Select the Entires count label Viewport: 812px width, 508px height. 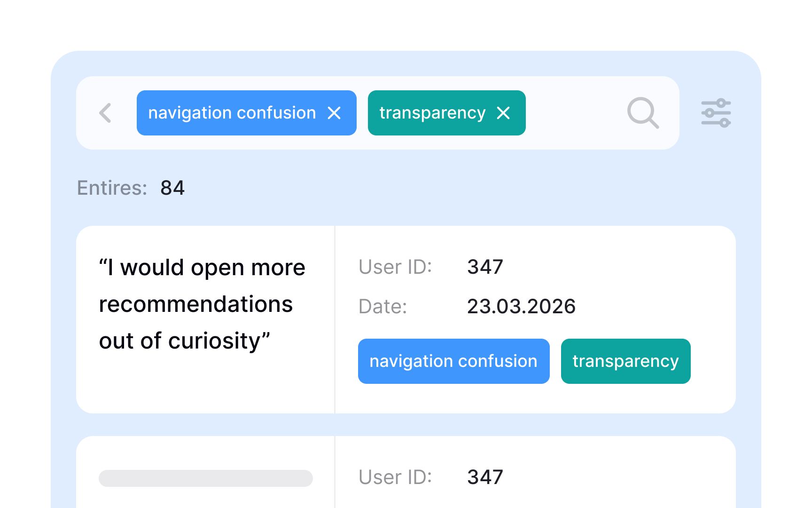pyautogui.click(x=113, y=188)
